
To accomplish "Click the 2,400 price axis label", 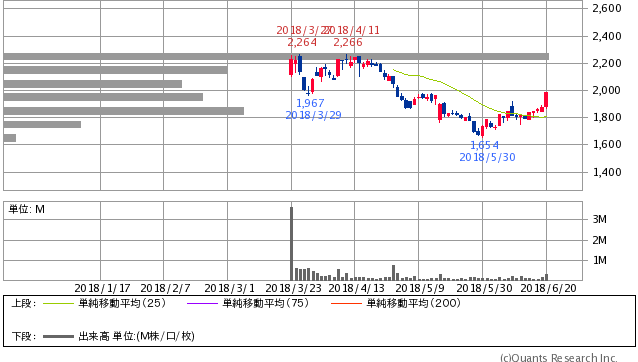I will pos(607,36).
